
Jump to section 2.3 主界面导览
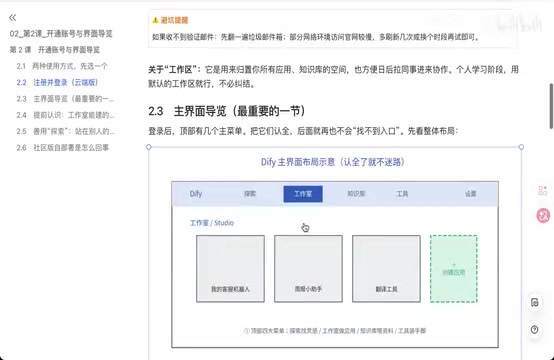click(65, 99)
